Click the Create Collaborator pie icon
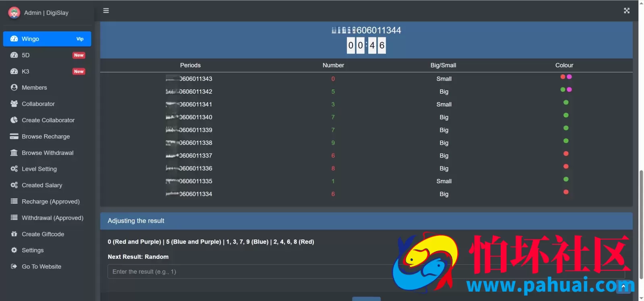Image resolution: width=644 pixels, height=301 pixels. point(14,120)
